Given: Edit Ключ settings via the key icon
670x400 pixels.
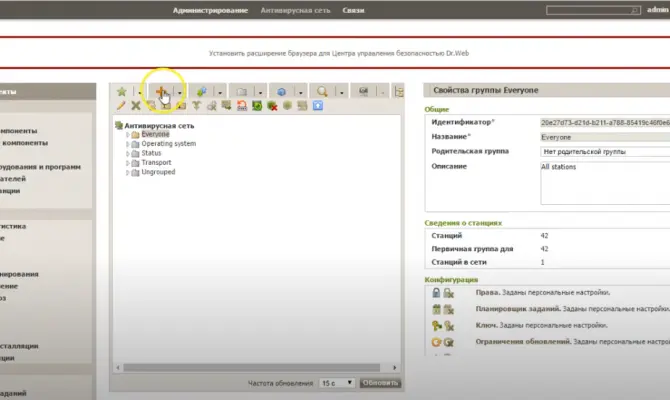Looking at the screenshot, I should click(436, 326).
